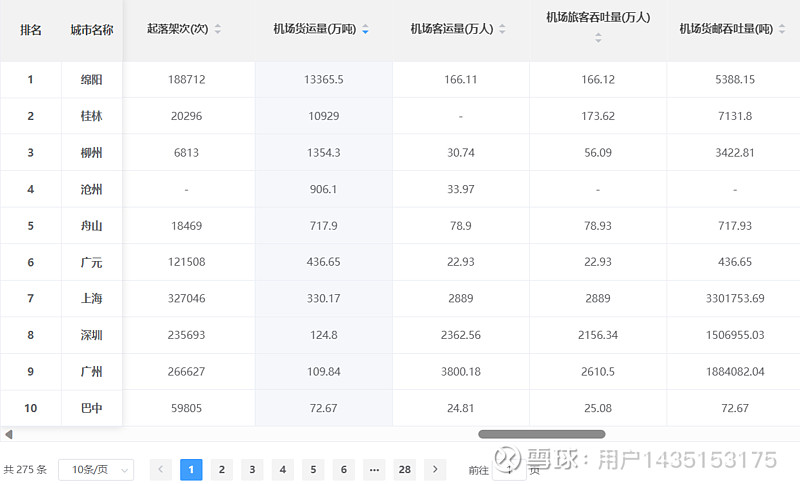Click value 3301753.69 in 上海 row
This screenshot has height=484, width=800.
pyautogui.click(x=735, y=298)
